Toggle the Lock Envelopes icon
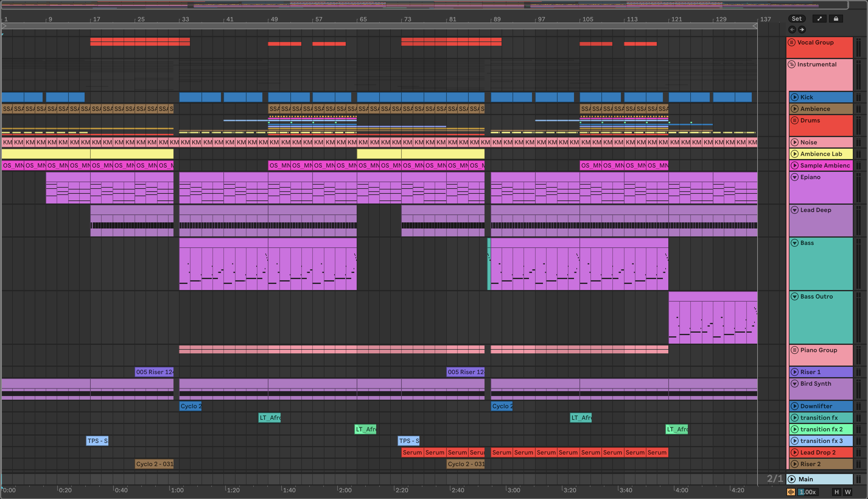 pyautogui.click(x=836, y=19)
